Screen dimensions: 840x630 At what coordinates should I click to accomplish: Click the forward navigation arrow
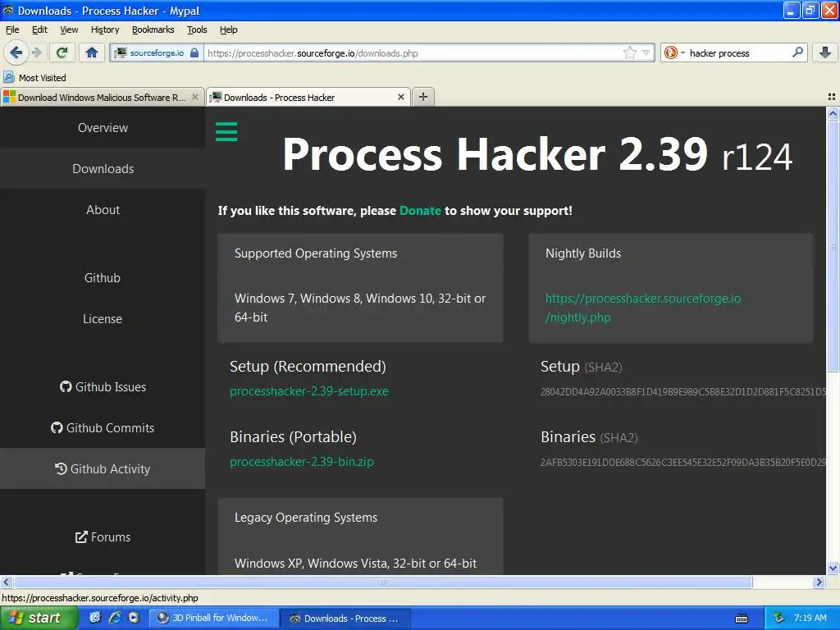click(x=36, y=52)
